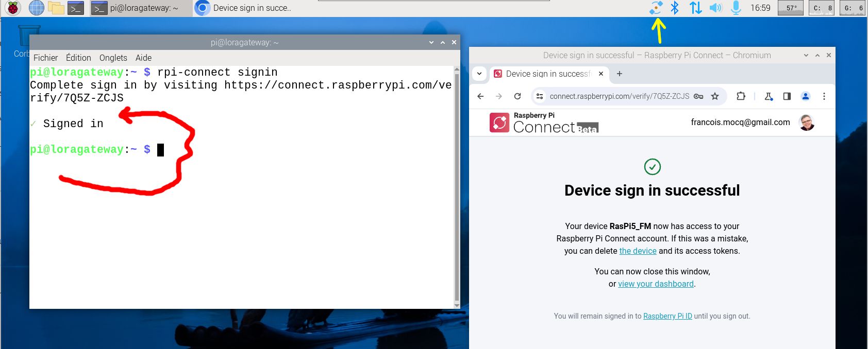
Task: Open the Chromium extensions puzzle icon
Action: point(741,96)
